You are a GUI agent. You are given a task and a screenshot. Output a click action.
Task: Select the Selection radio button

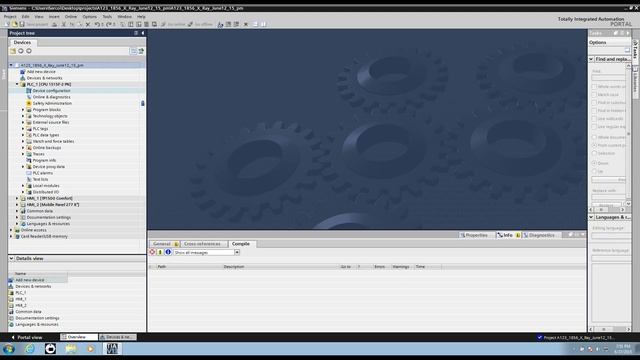click(x=594, y=153)
